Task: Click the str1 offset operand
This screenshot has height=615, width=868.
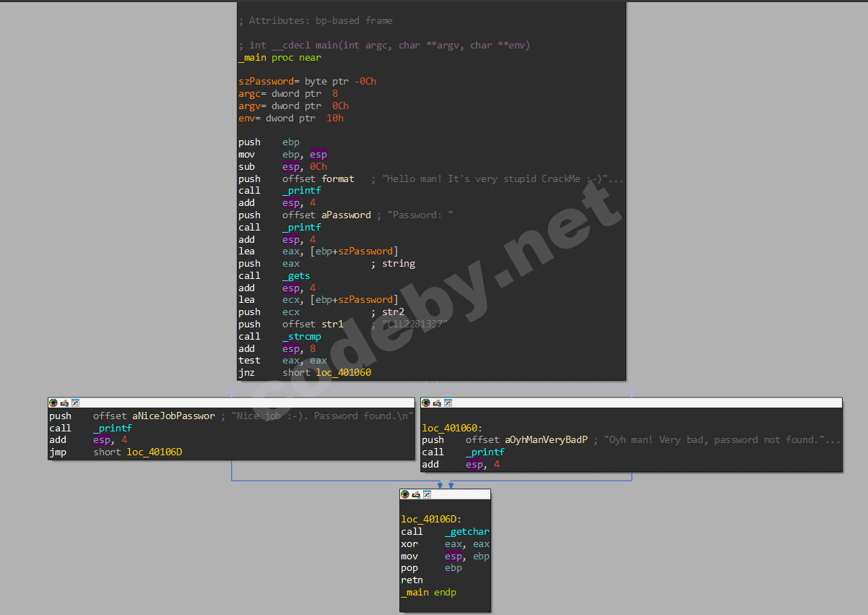Action: pos(332,324)
